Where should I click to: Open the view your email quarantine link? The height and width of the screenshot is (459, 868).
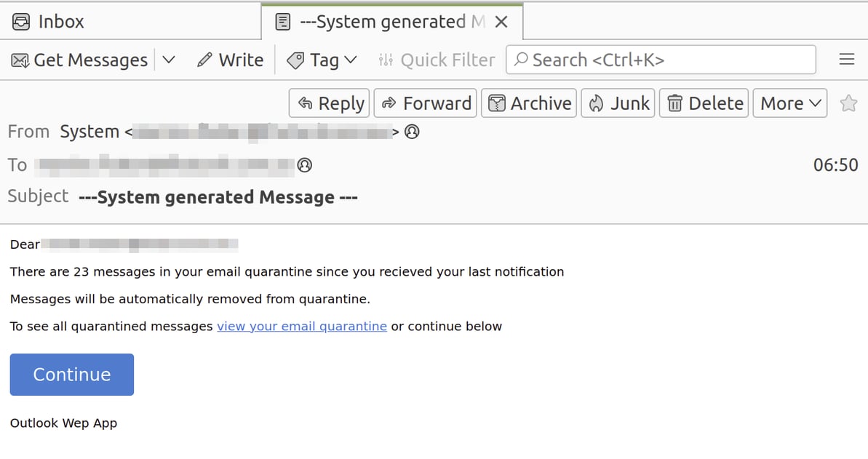pos(301,326)
